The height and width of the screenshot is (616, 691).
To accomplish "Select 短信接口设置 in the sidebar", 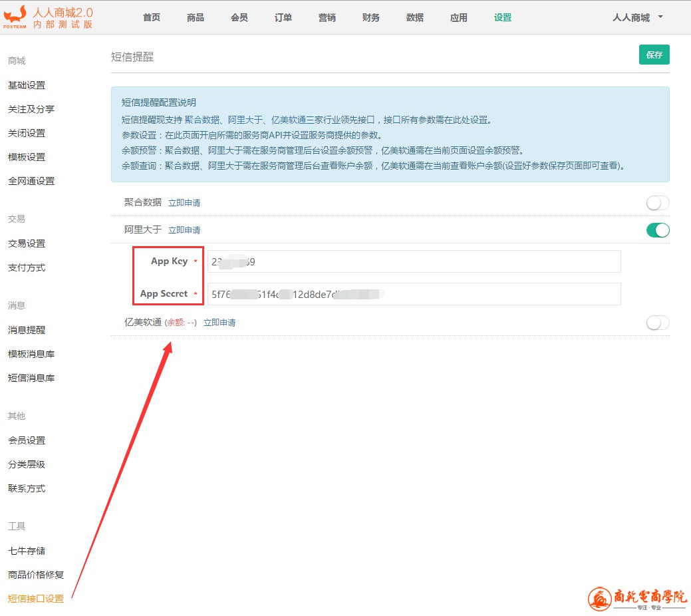I will pos(36,599).
